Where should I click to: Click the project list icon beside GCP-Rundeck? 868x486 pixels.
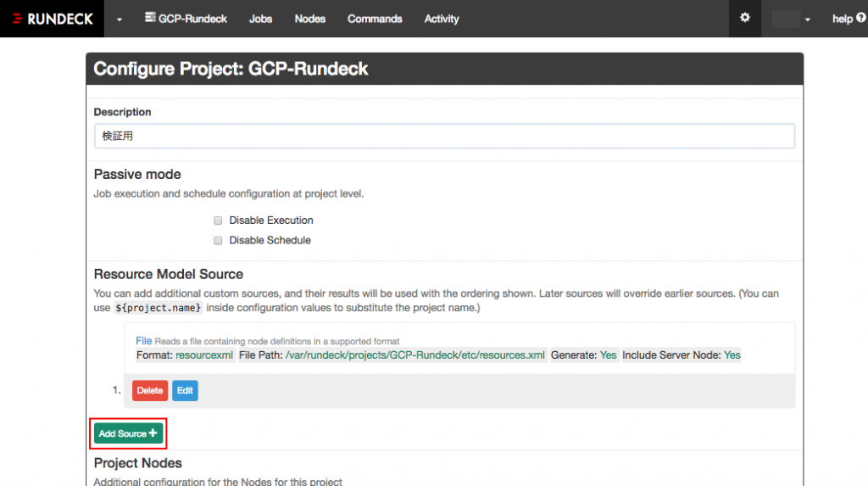pos(150,17)
